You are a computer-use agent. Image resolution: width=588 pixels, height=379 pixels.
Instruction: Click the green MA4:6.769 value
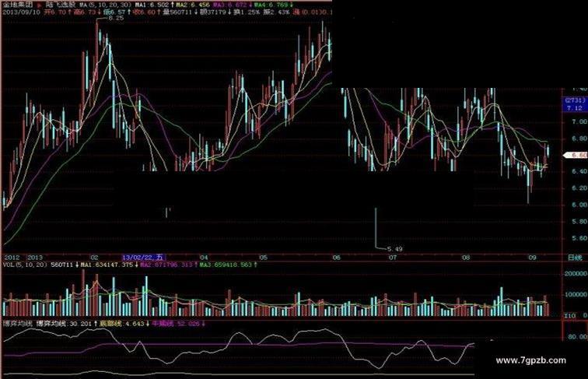tap(271, 5)
